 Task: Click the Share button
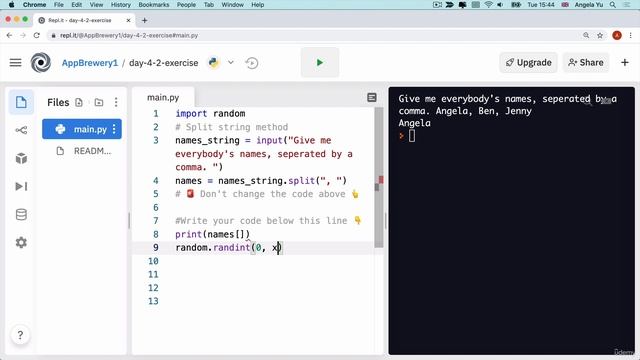point(586,62)
